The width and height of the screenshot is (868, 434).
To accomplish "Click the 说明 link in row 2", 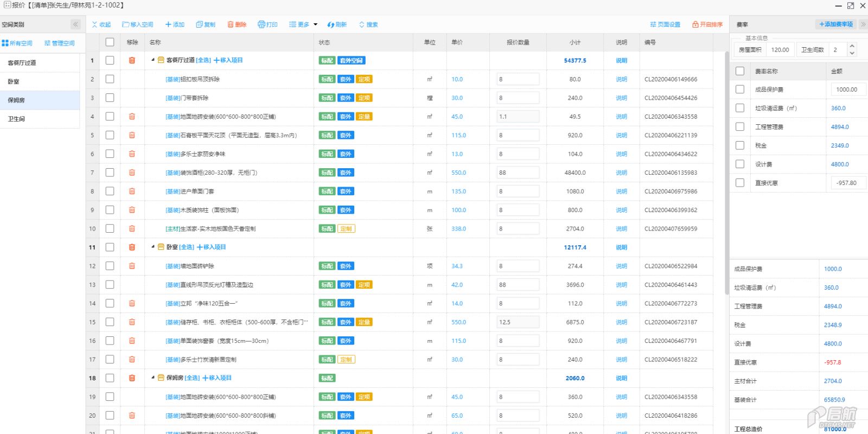I will (x=621, y=79).
